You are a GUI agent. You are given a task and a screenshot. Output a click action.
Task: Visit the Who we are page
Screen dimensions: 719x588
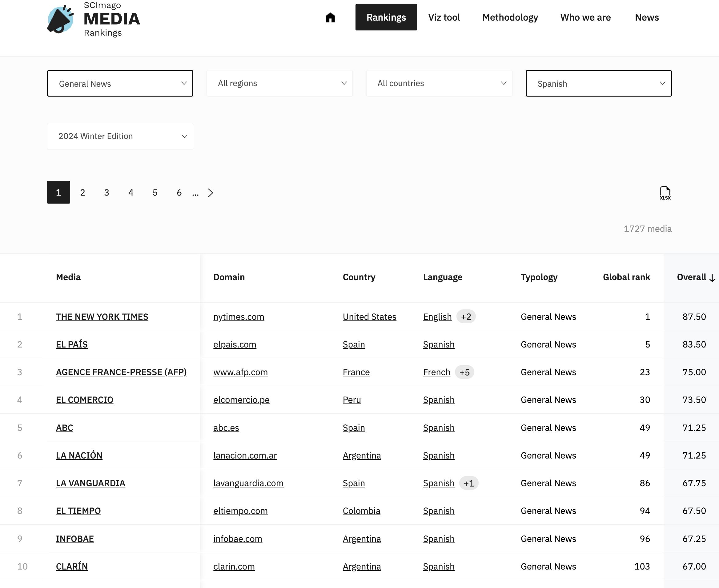click(x=585, y=17)
